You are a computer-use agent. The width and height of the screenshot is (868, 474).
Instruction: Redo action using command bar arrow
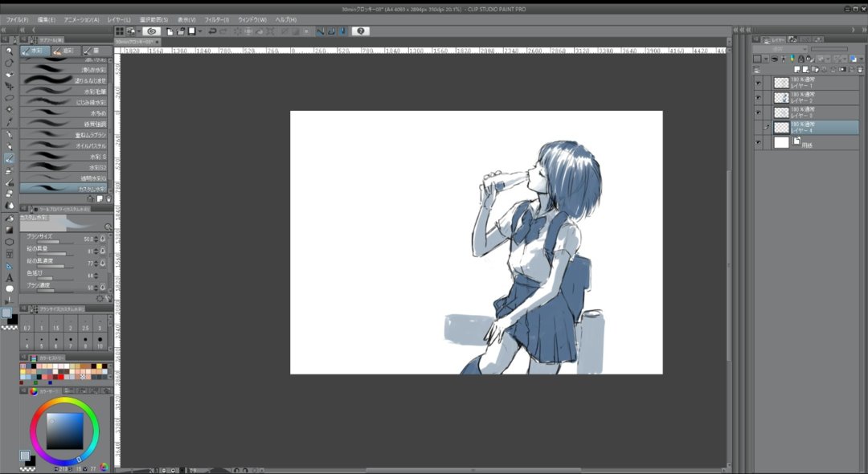223,31
